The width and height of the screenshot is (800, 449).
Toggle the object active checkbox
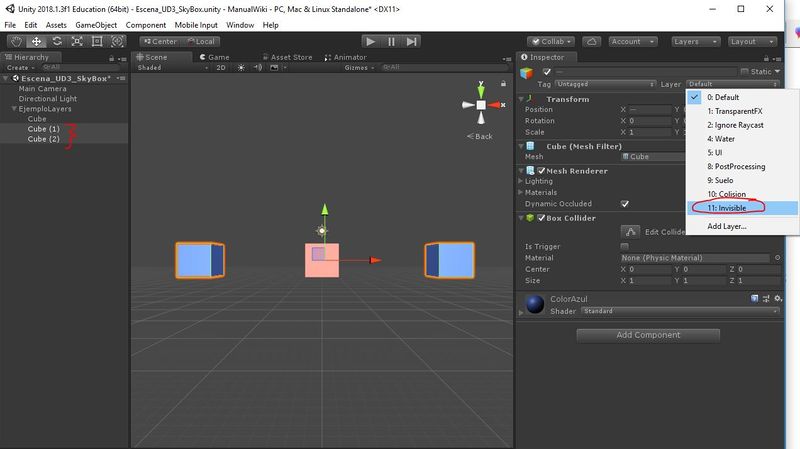(547, 72)
